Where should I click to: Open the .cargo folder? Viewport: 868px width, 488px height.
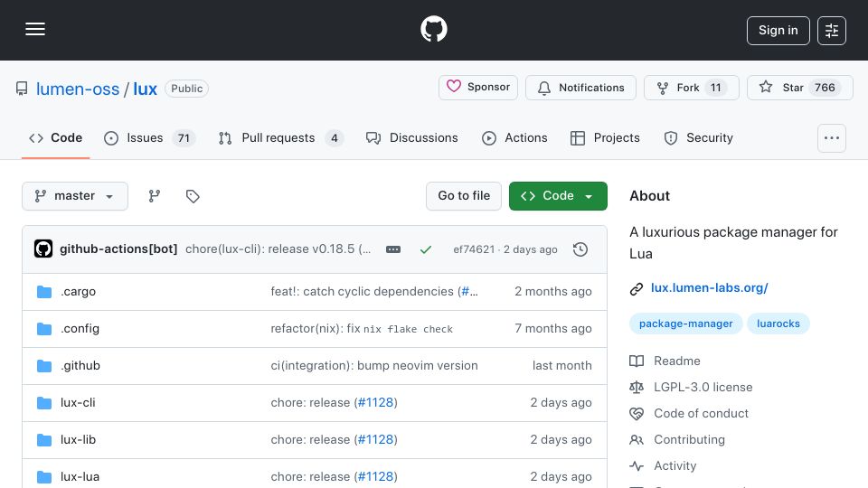78,292
